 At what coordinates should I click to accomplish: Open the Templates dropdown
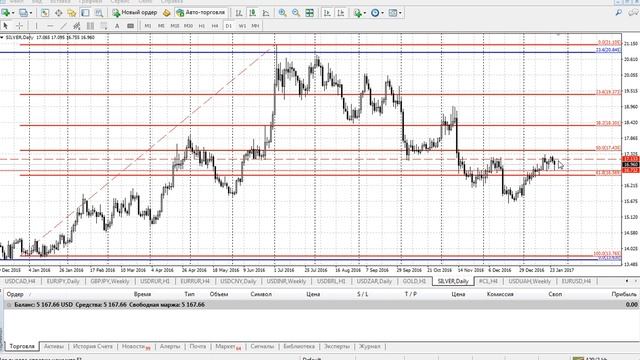[x=395, y=13]
